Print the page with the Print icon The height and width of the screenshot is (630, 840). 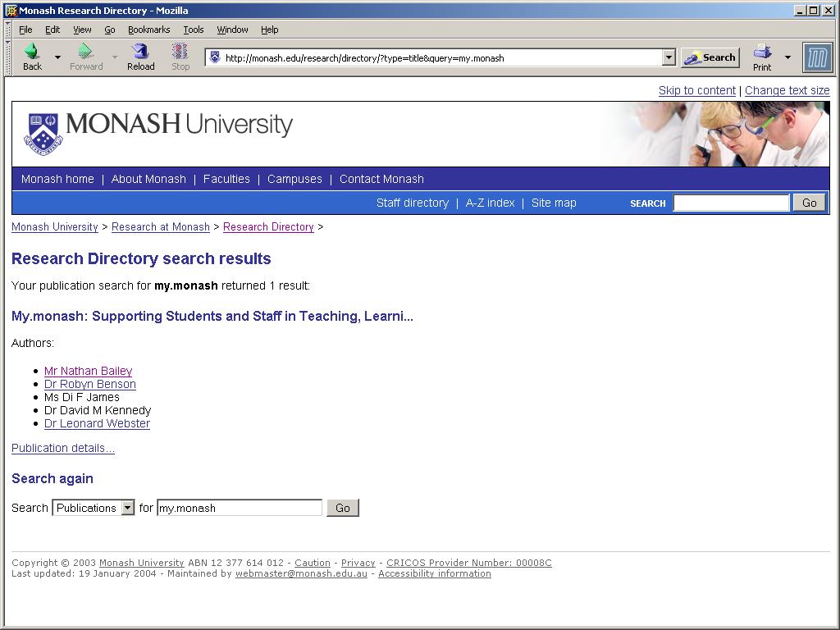pos(762,52)
